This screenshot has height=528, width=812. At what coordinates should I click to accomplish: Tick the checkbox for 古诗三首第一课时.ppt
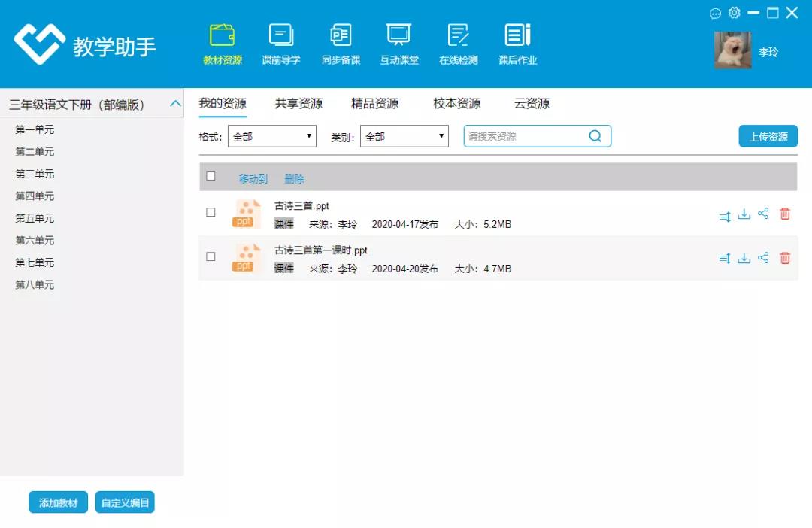point(211,256)
